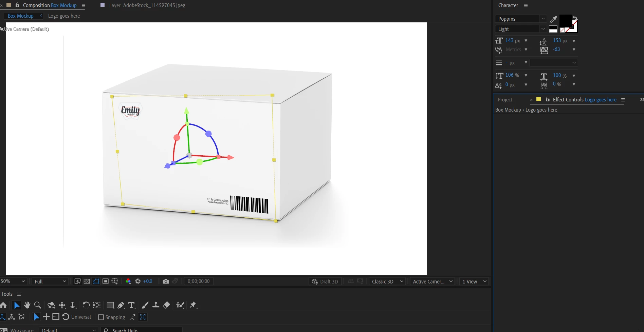Open the Light font style dropdown

point(521,29)
